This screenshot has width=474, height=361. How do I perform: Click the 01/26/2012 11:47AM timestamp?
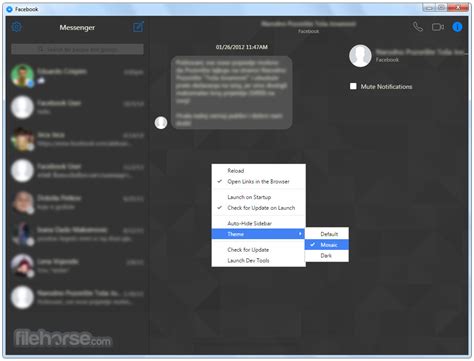pos(242,47)
